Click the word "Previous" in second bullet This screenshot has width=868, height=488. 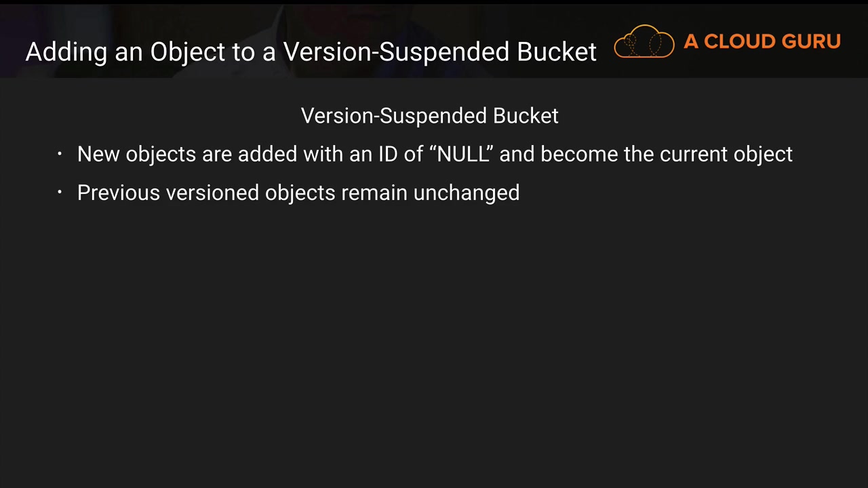point(119,193)
